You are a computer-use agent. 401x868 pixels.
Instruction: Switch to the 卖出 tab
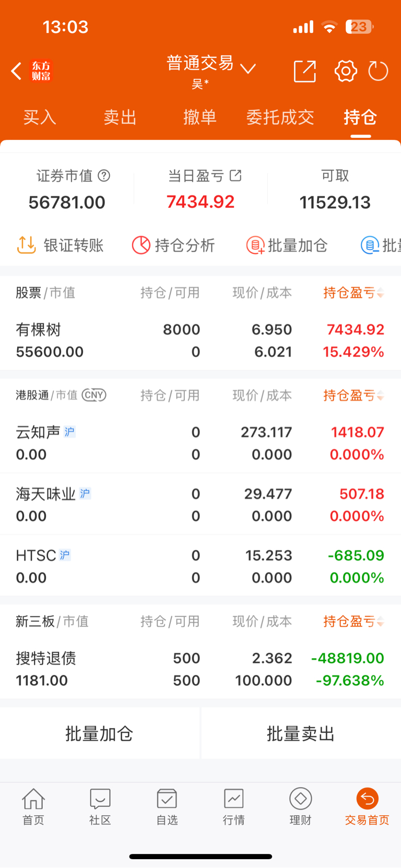click(120, 117)
